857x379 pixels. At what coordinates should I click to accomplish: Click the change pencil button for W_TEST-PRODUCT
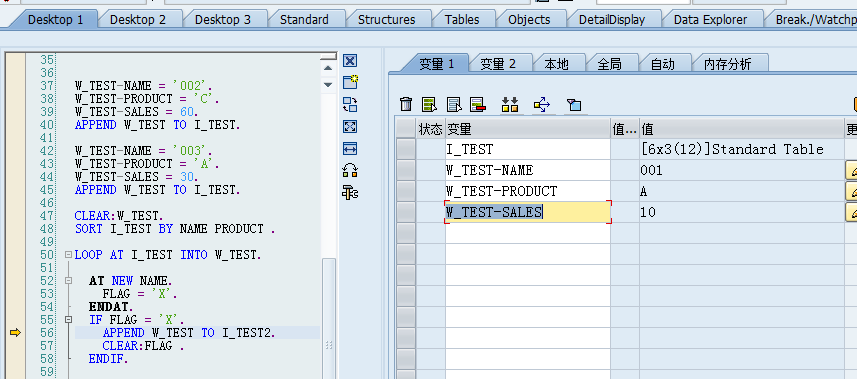(x=852, y=191)
